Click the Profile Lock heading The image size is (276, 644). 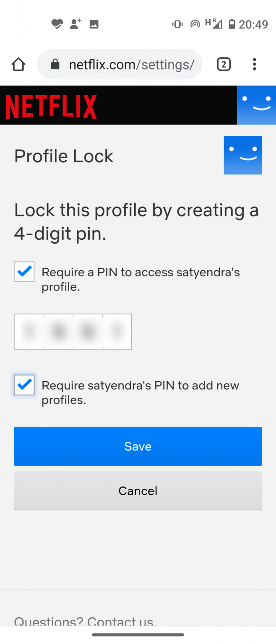tap(64, 156)
